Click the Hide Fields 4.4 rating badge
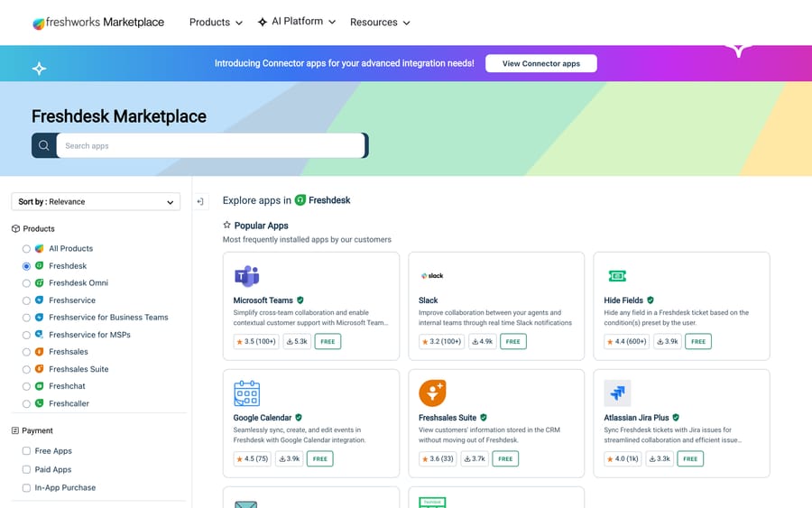The width and height of the screenshot is (812, 508). [x=627, y=341]
